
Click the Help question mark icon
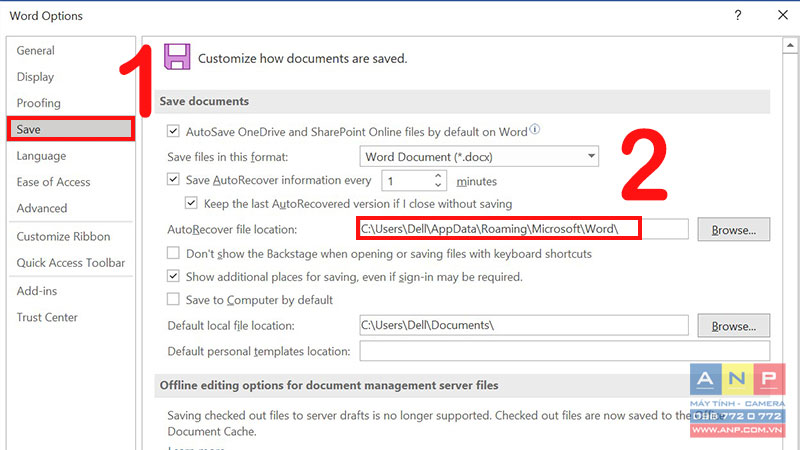738,15
